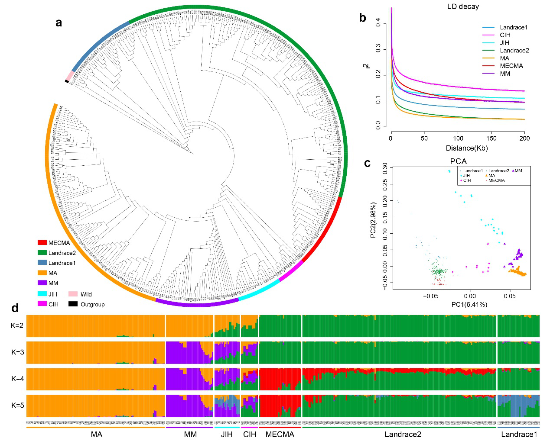Click the MM group label under bars
The width and height of the screenshot is (550, 441).
[x=190, y=434]
